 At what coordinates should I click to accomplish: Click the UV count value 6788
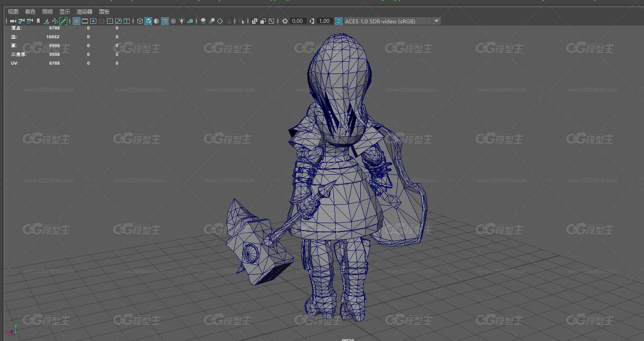(55, 63)
